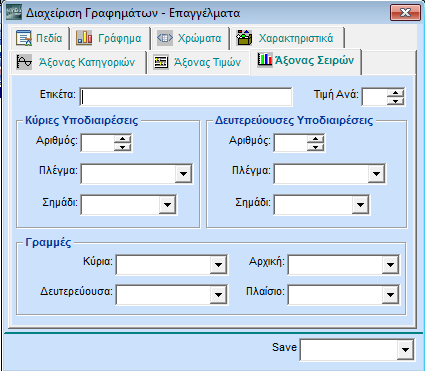This screenshot has width=425, height=371.
Task: Select the Άξονας Σειρών tab
Action: 305,61
